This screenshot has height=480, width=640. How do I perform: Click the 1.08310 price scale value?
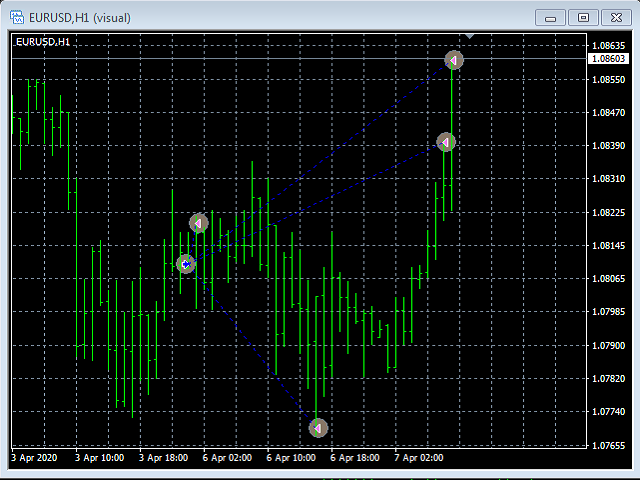pyautogui.click(x=608, y=179)
